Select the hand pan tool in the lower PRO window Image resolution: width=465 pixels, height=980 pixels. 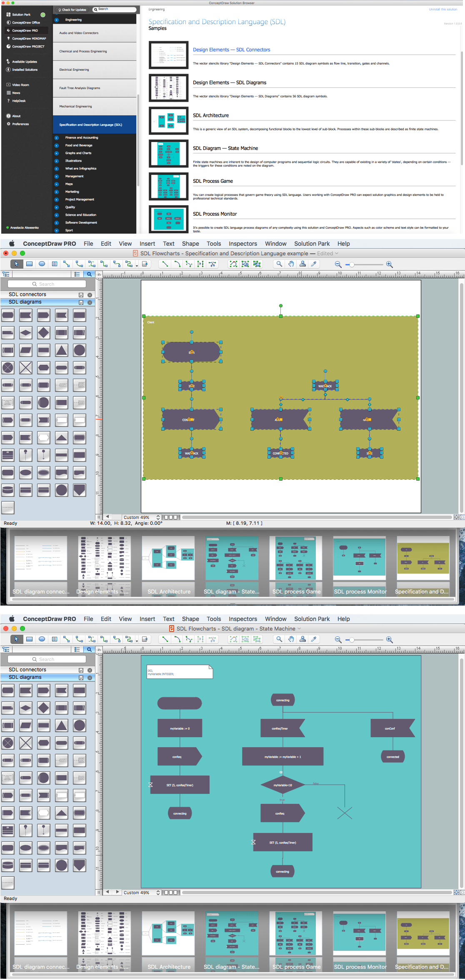pos(291,639)
